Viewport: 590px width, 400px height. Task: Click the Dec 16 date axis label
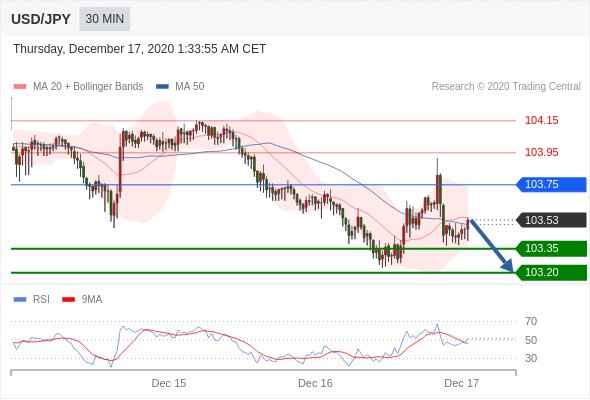pos(315,383)
